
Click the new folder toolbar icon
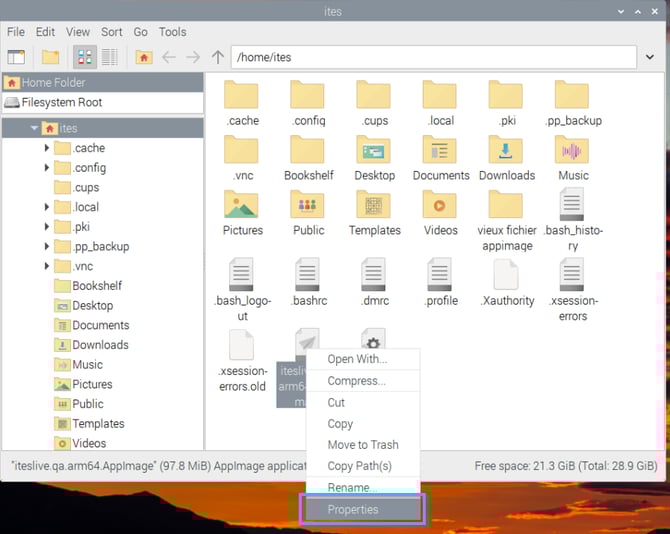tap(50, 57)
